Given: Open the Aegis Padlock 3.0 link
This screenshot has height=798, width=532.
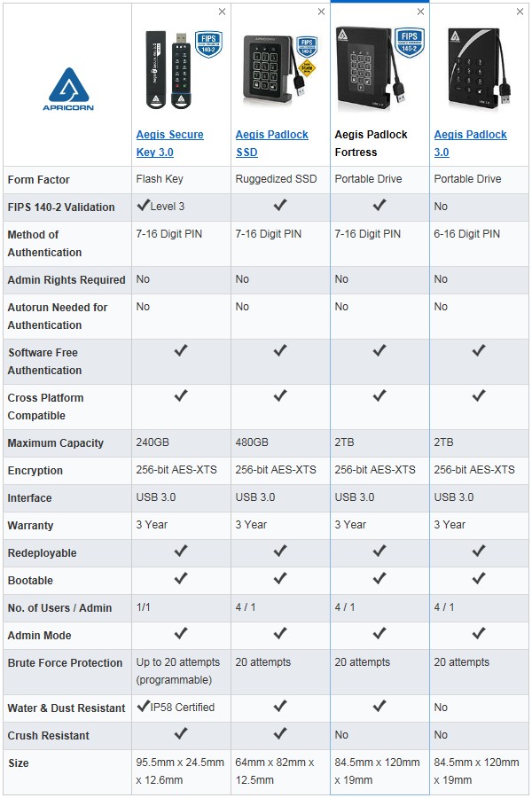Looking at the screenshot, I should 470,144.
